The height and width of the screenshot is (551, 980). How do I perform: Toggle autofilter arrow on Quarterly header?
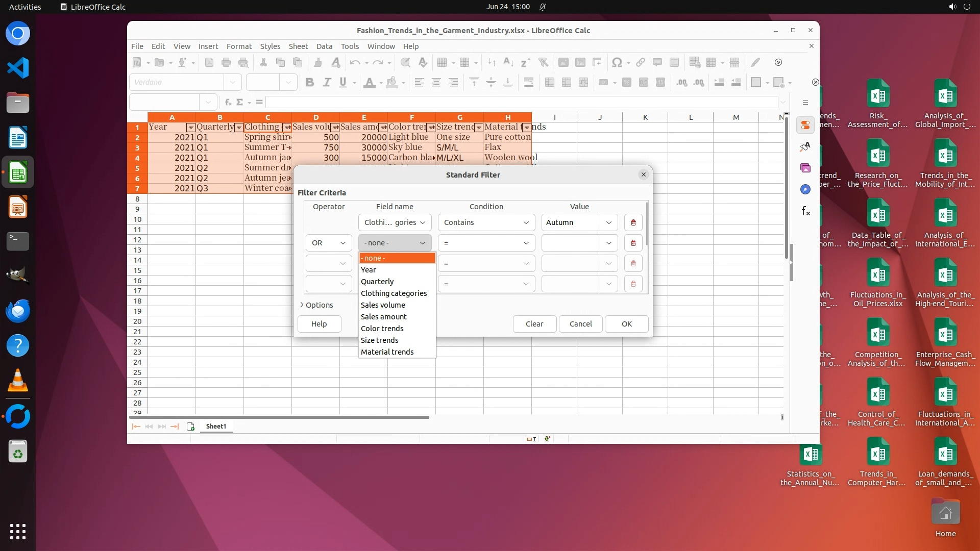238,128
